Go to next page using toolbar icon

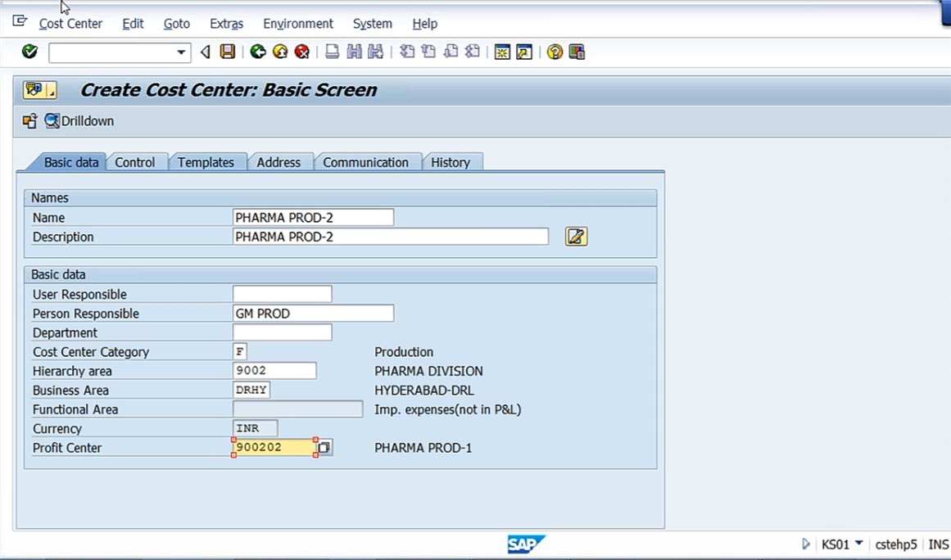(451, 52)
